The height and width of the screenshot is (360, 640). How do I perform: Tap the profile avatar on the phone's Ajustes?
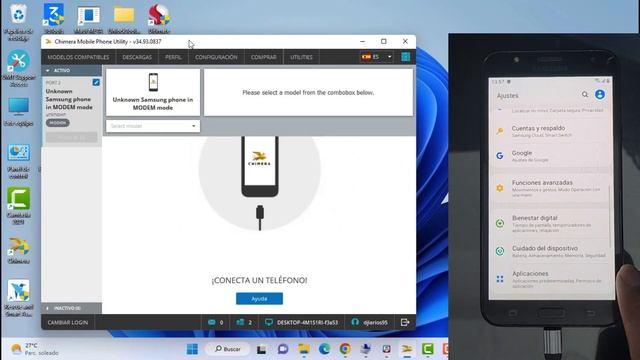point(600,95)
